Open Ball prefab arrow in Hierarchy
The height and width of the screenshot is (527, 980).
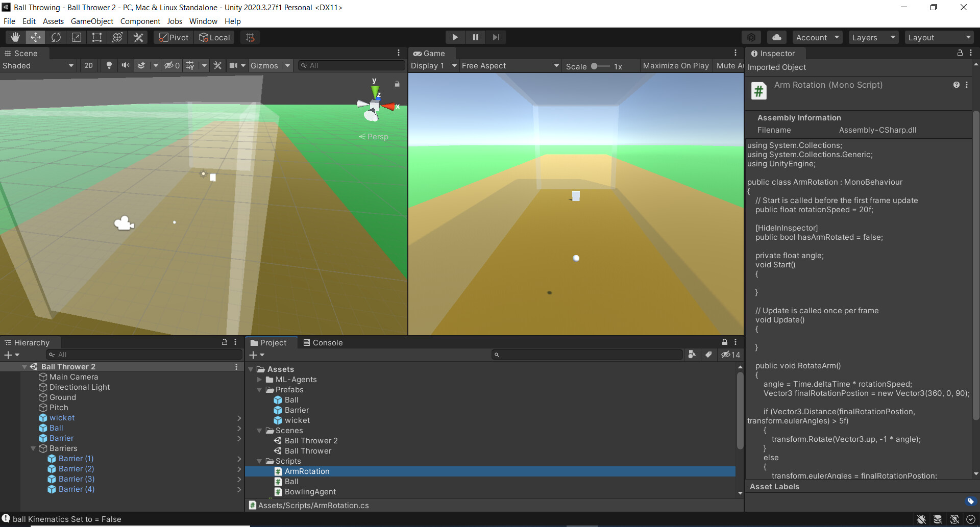(239, 428)
